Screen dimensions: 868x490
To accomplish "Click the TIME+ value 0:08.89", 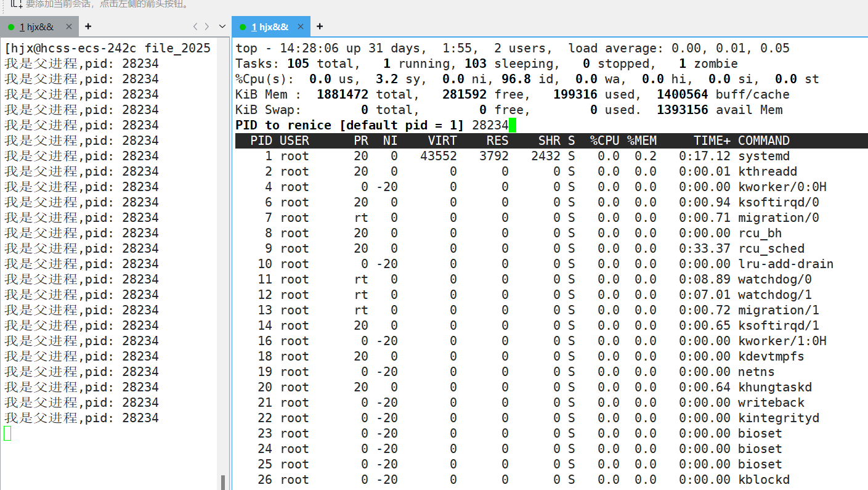I will click(705, 279).
